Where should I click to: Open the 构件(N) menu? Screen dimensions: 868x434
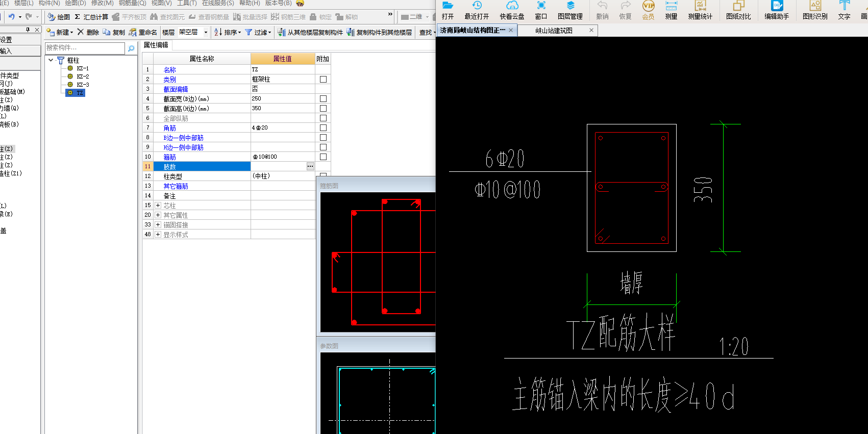[x=49, y=3]
